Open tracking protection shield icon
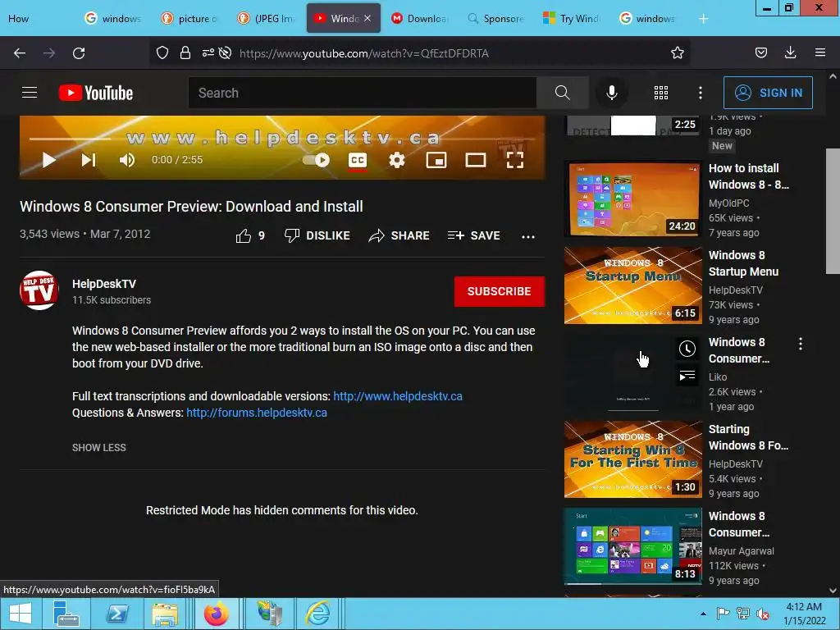The width and height of the screenshot is (840, 630). click(x=162, y=53)
